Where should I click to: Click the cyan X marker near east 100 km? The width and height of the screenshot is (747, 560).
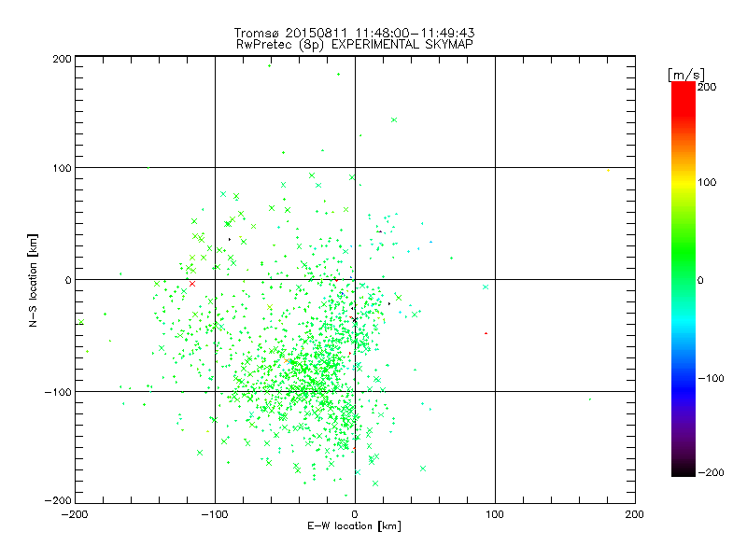tap(486, 287)
